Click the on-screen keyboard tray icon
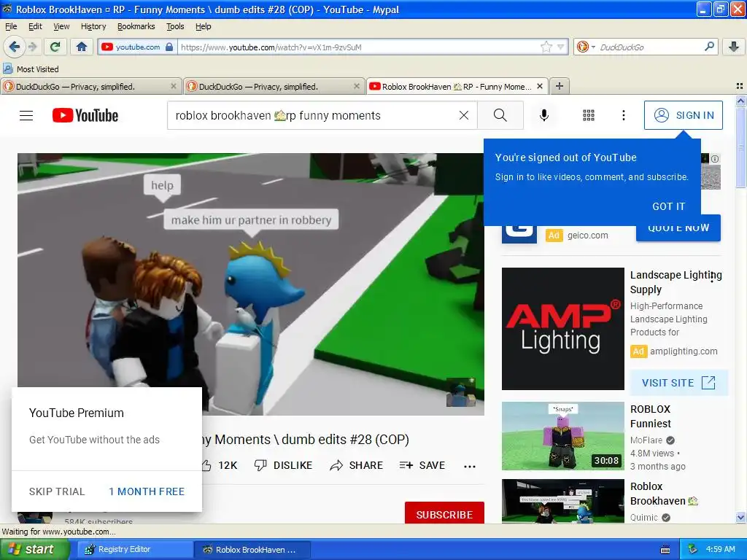Image resolution: width=747 pixels, height=560 pixels. [665, 550]
